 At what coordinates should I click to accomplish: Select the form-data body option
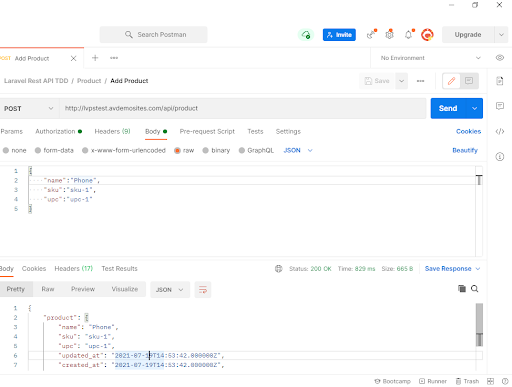tap(54, 150)
